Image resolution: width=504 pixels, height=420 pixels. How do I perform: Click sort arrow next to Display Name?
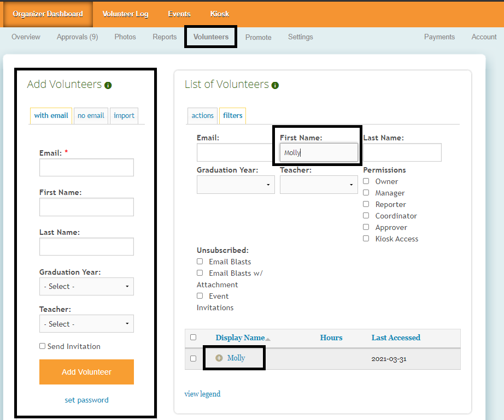click(268, 339)
